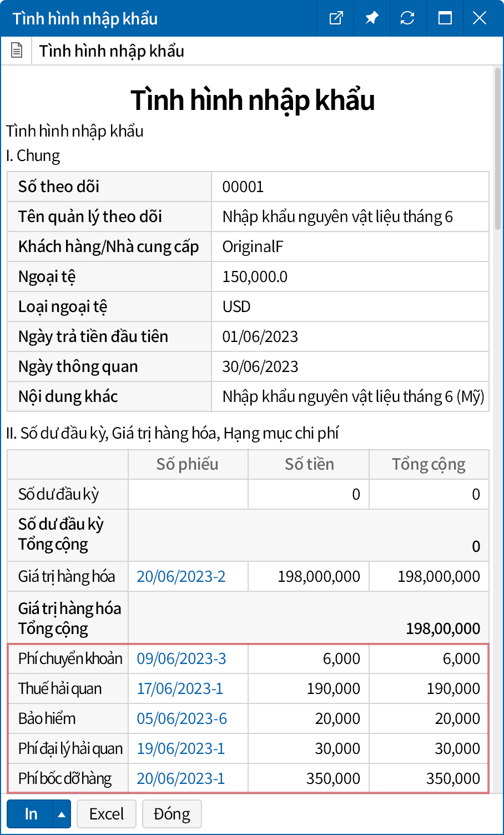Pin the Tình hình nhập khẩu window
Image resolution: width=504 pixels, height=835 pixels.
(x=372, y=18)
